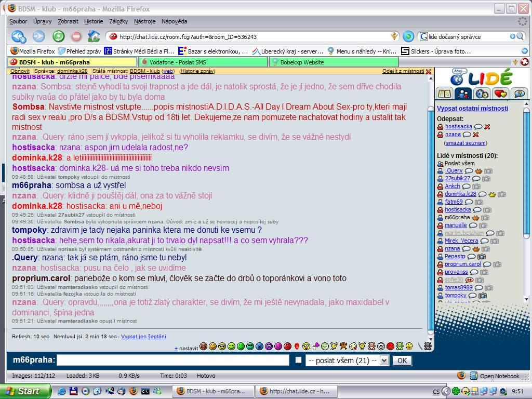
Task: Open the 'Bazar s elektronikou' bookmark
Action: point(213,51)
